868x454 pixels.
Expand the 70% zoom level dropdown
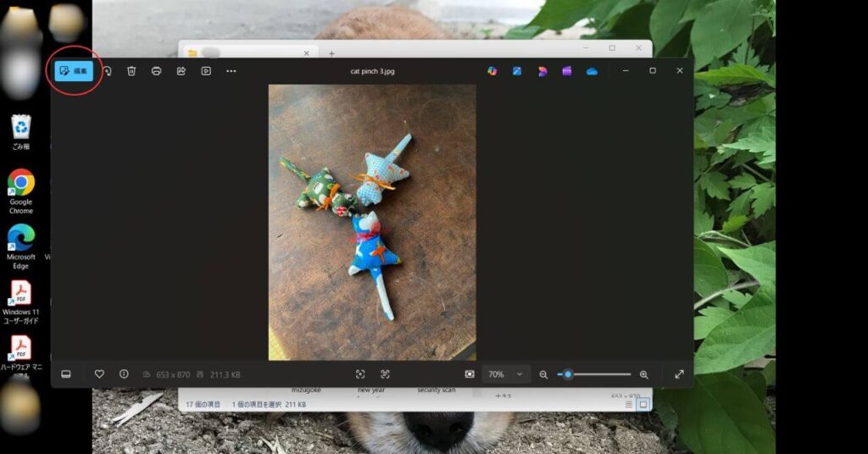click(506, 374)
